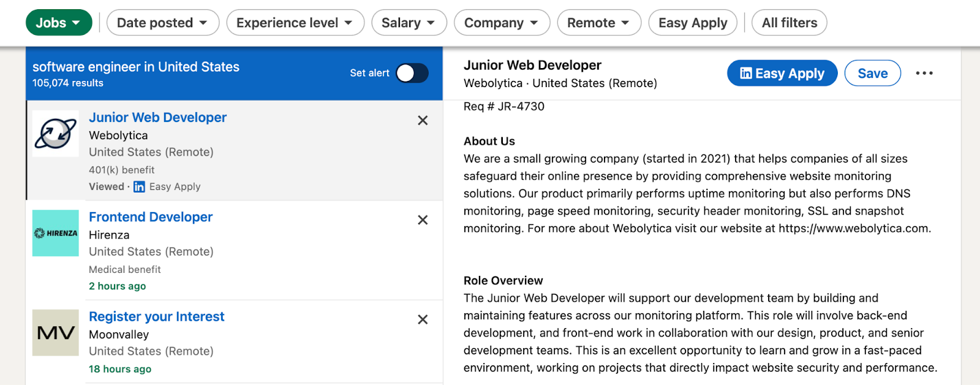
Task: Click the '18 hours ago' timestamp
Action: coord(120,369)
